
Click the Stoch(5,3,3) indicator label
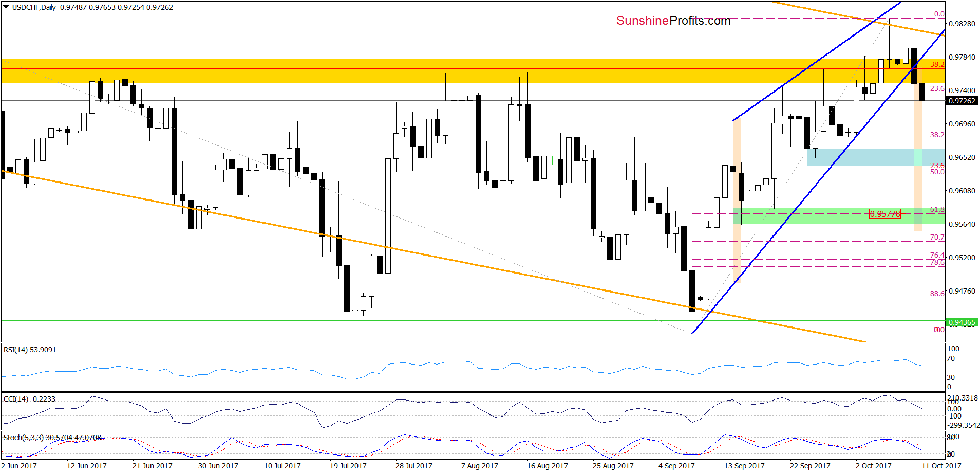[52, 438]
